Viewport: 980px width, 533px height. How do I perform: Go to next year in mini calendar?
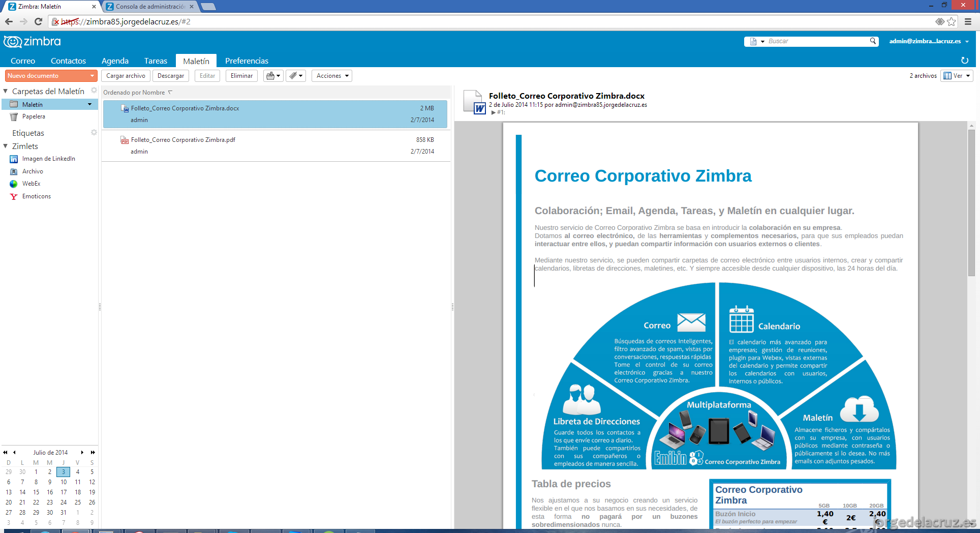(x=93, y=452)
